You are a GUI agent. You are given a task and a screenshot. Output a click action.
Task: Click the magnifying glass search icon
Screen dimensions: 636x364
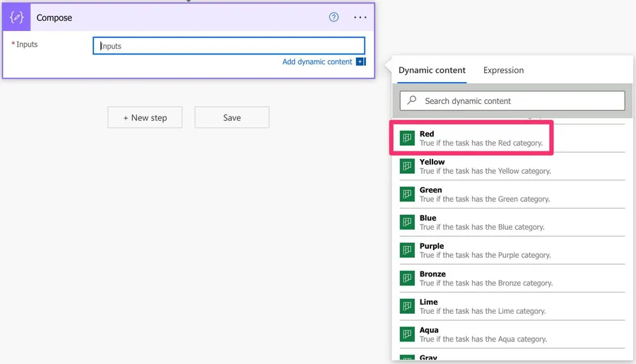(412, 101)
